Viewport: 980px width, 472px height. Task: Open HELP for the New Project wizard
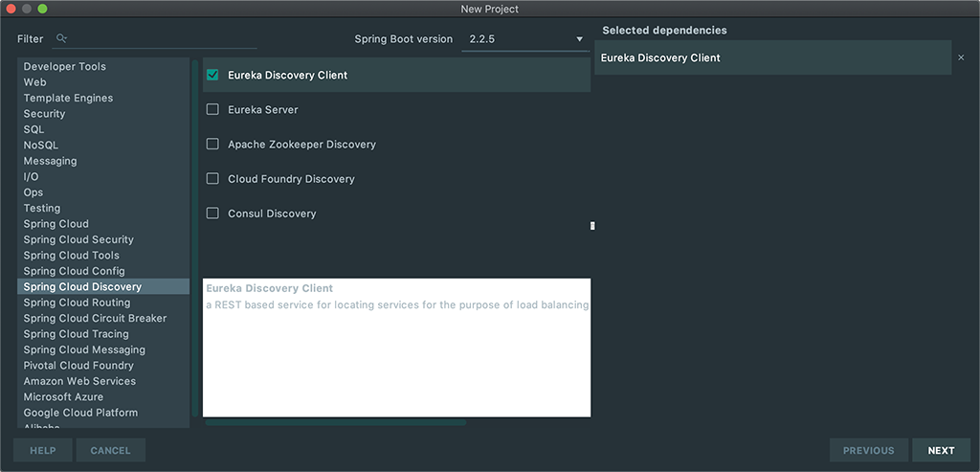click(43, 450)
